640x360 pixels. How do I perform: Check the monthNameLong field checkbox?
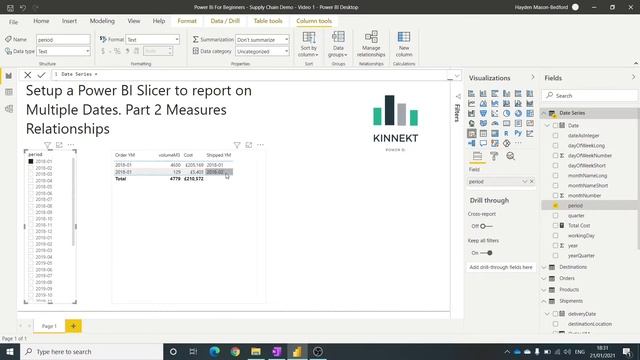click(x=556, y=176)
